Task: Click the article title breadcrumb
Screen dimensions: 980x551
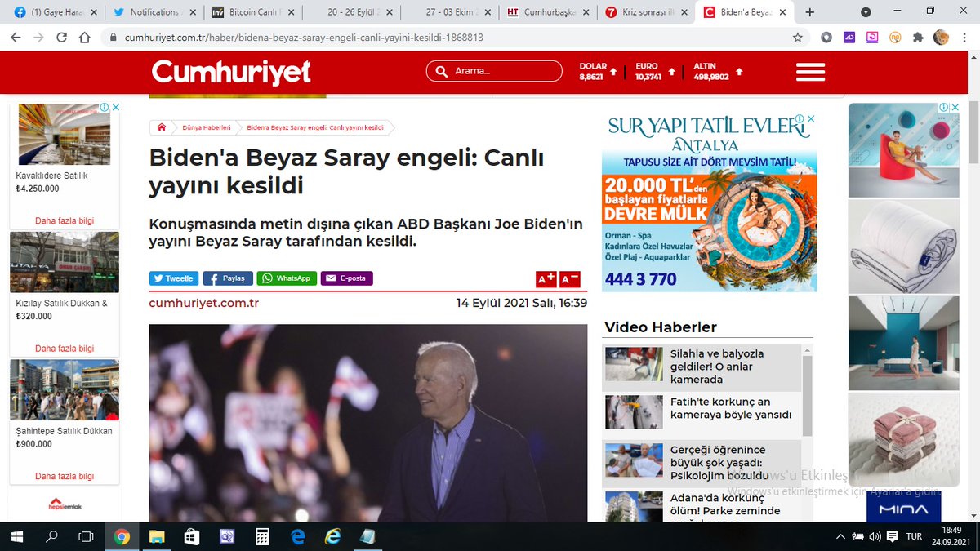Action: [x=315, y=127]
